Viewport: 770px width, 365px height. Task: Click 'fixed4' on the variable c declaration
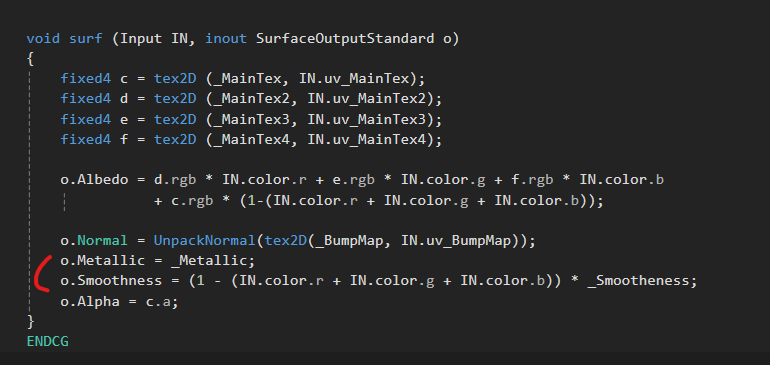pyautogui.click(x=85, y=79)
